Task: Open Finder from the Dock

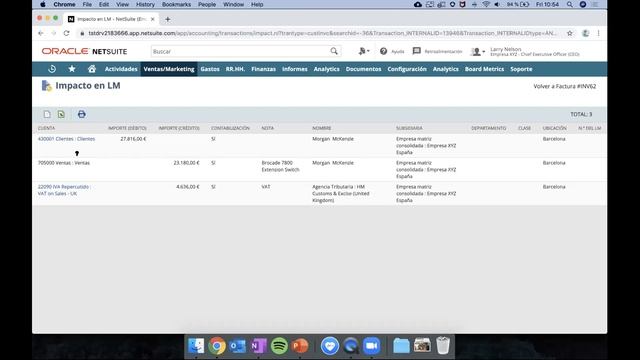Action: [196, 346]
